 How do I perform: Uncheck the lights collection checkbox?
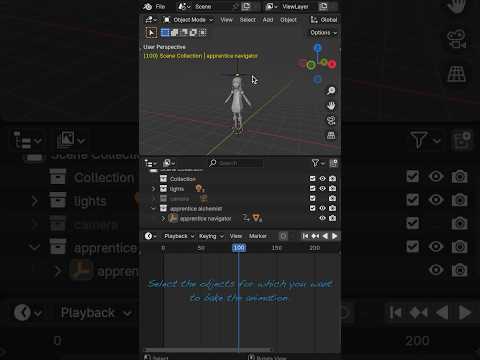pyautogui.click(x=312, y=188)
